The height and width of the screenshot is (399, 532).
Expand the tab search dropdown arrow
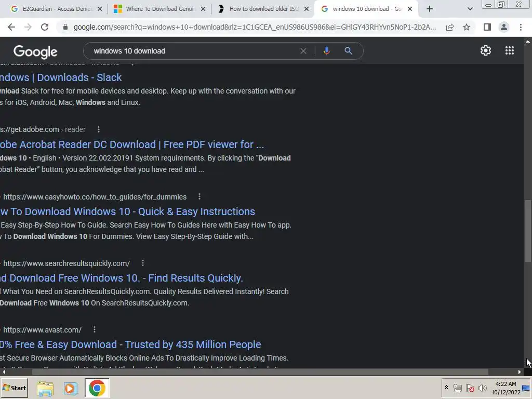click(x=470, y=9)
